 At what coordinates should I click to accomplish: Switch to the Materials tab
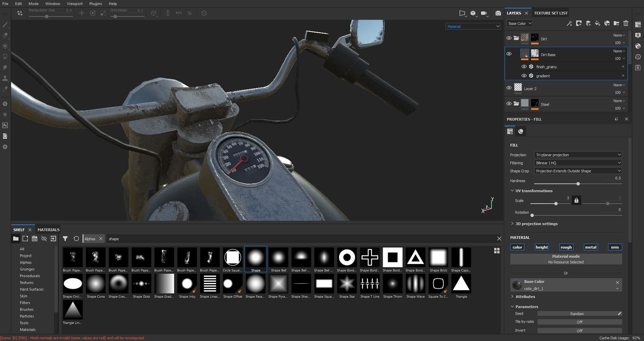point(48,230)
